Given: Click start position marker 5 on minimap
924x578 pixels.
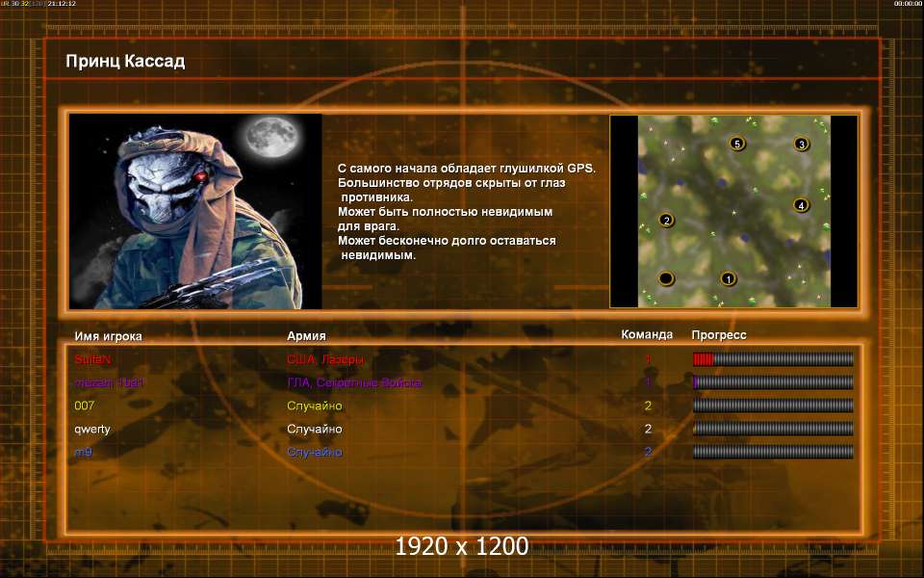Looking at the screenshot, I should point(737,144).
